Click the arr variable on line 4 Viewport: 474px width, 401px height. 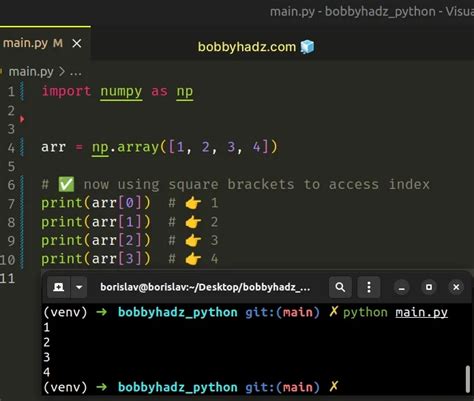click(x=54, y=147)
